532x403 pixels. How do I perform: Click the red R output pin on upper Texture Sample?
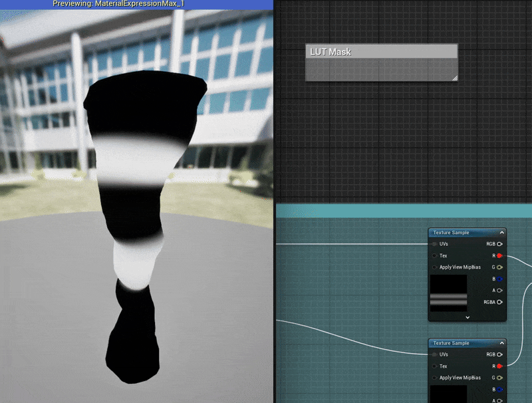coord(499,255)
